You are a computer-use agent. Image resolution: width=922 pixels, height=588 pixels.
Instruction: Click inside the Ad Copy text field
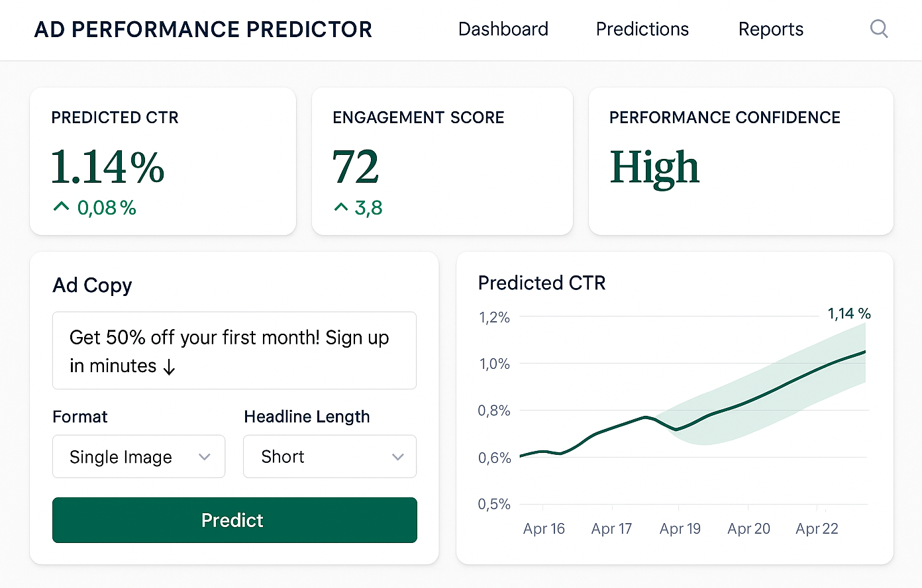point(234,351)
